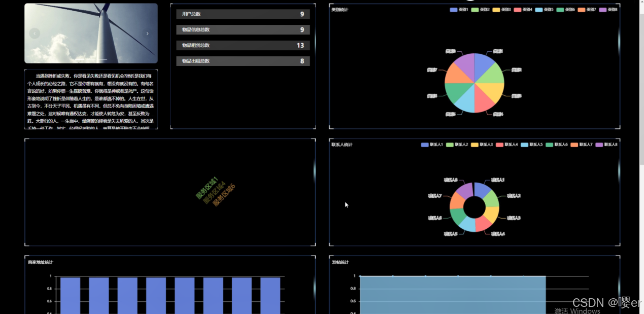Screen dimensions: 644x314
Task: Select the green 类别2 pie slice
Action: [493, 75]
